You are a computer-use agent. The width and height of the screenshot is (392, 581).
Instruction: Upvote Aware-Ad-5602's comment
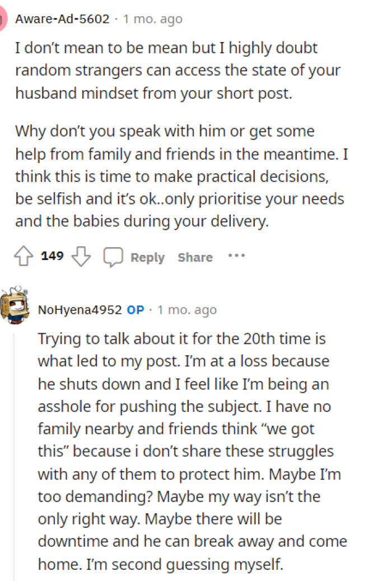tap(22, 256)
